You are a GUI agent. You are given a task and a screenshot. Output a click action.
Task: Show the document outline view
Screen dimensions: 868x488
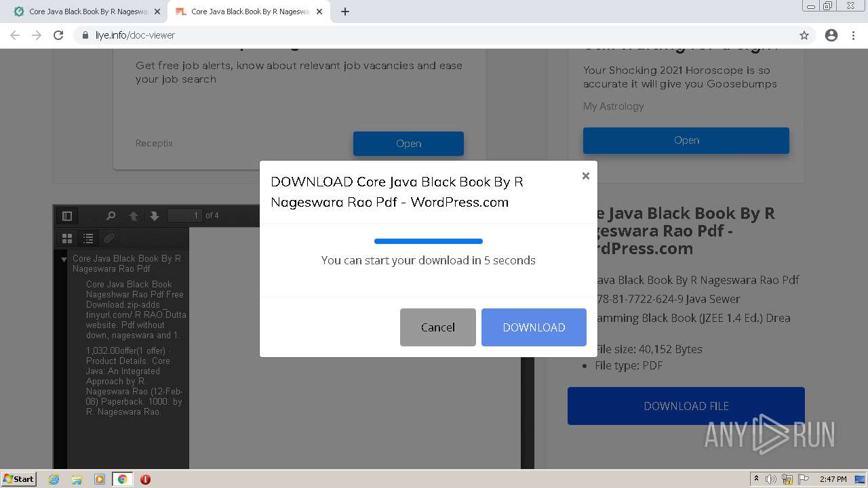88,238
